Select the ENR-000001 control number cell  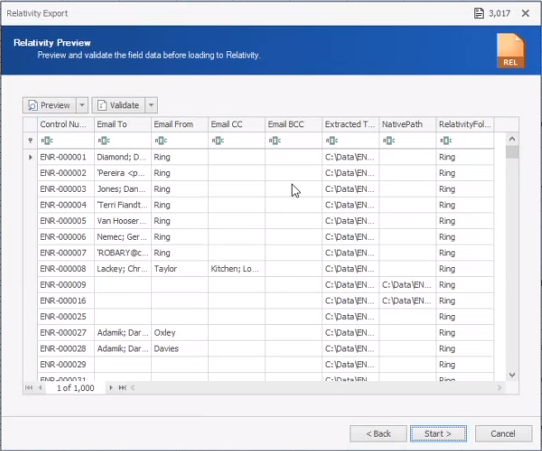coord(66,157)
